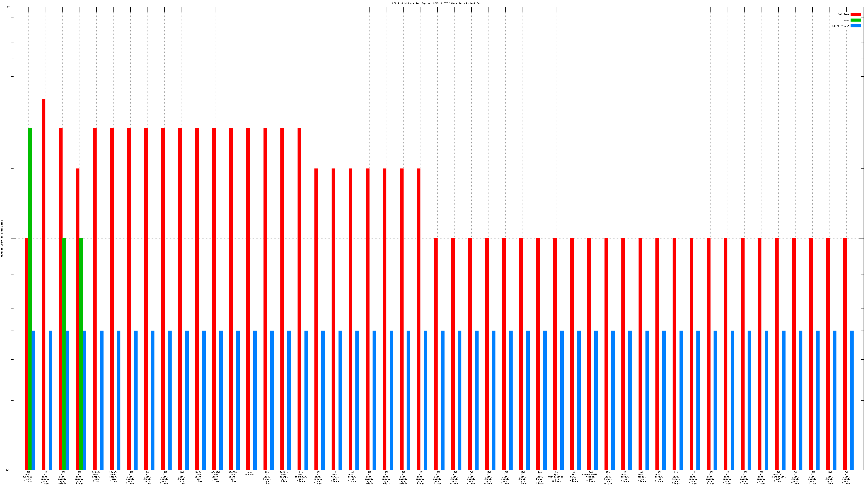Click the 36407@ iadb.isipp.com label

216,477
